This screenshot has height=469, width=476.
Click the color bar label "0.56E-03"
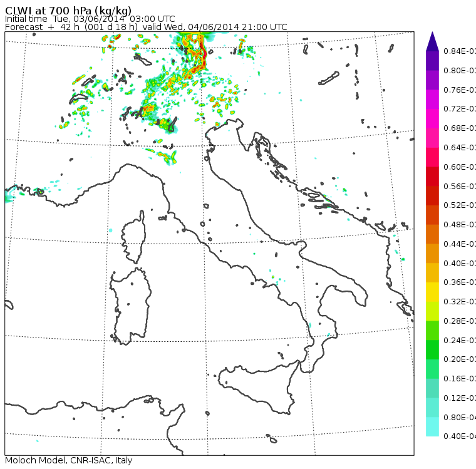[460, 186]
